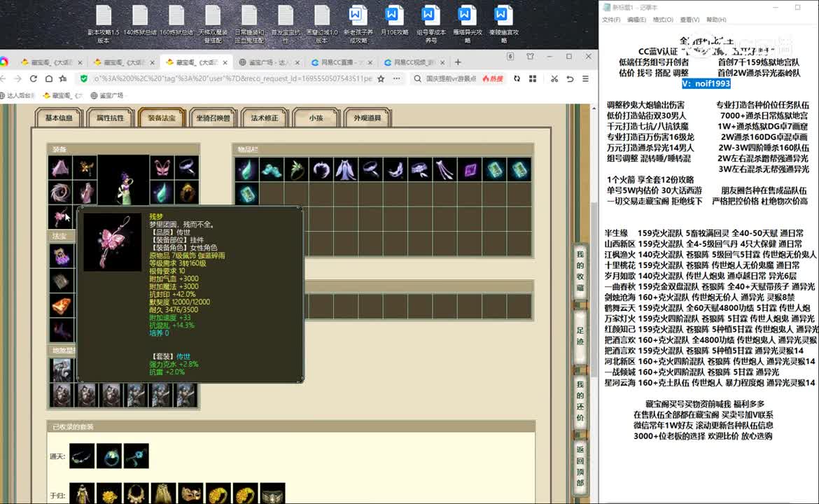The height and width of the screenshot is (504, 819).
Task: Switch to the 网易CC视频 browser tab
Action: (x=414, y=62)
